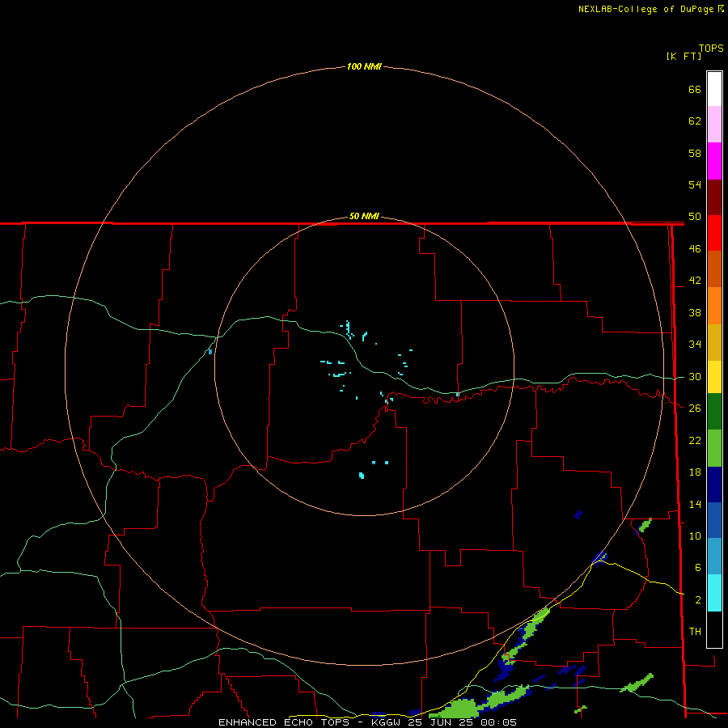The height and width of the screenshot is (728, 728).
Task: Click the legend value '22'
Action: click(695, 440)
